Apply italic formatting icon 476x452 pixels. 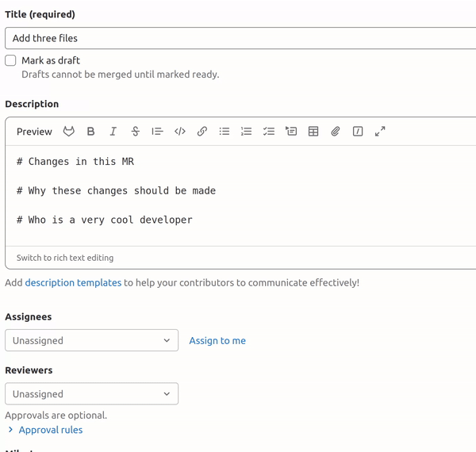pyautogui.click(x=113, y=132)
